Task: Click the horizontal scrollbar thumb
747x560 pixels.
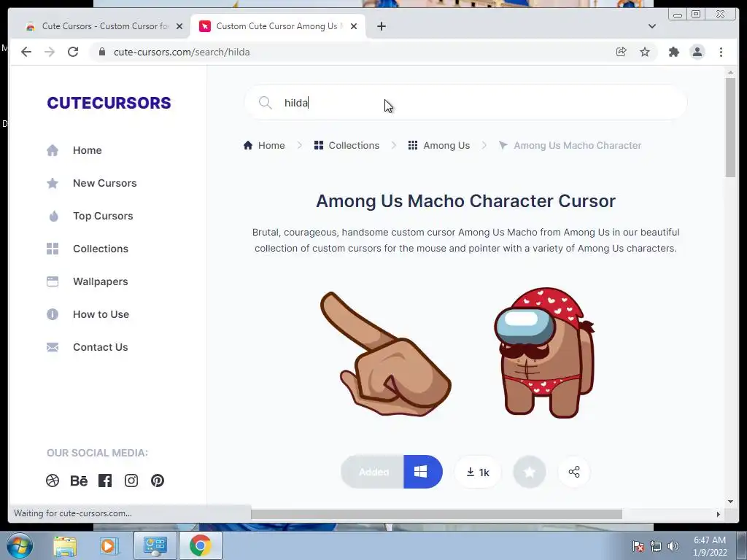Action: click(436, 514)
